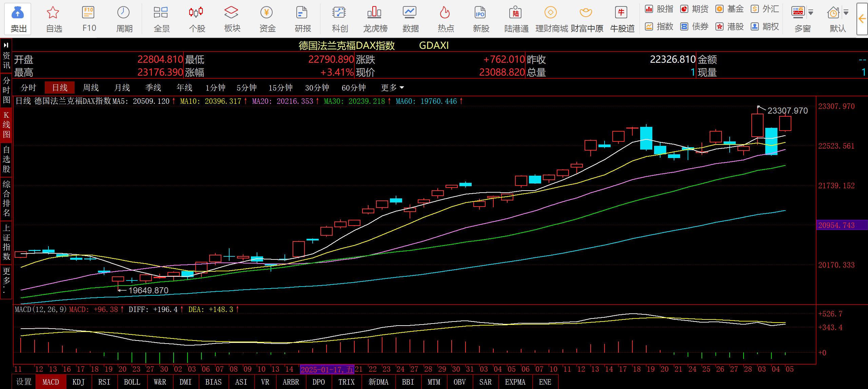The height and width of the screenshot is (389, 868).
Task: Select the 60分钟 period tab
Action: coord(353,88)
